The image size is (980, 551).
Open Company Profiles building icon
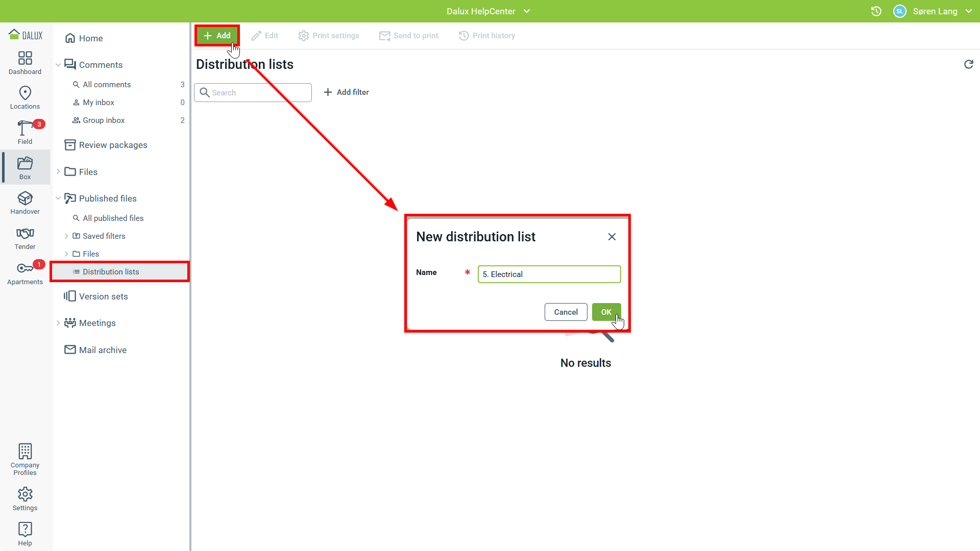coord(25,452)
